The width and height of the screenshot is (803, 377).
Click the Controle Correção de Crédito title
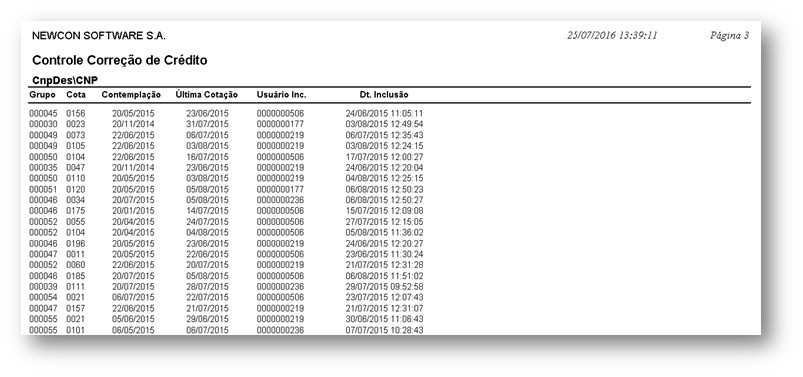coord(120,60)
